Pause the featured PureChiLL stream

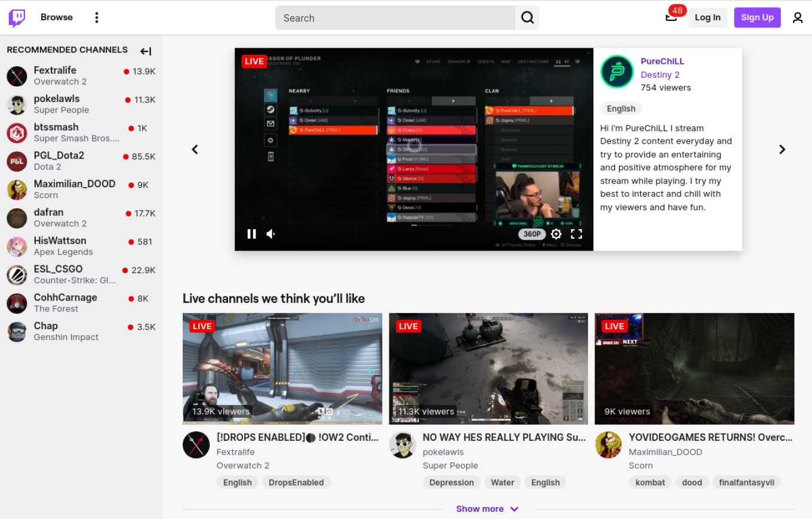pyautogui.click(x=251, y=234)
